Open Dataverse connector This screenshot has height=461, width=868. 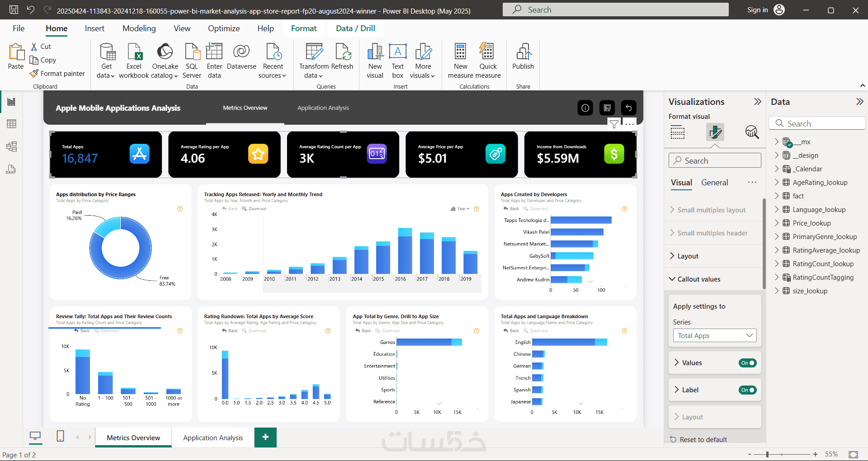[241, 57]
